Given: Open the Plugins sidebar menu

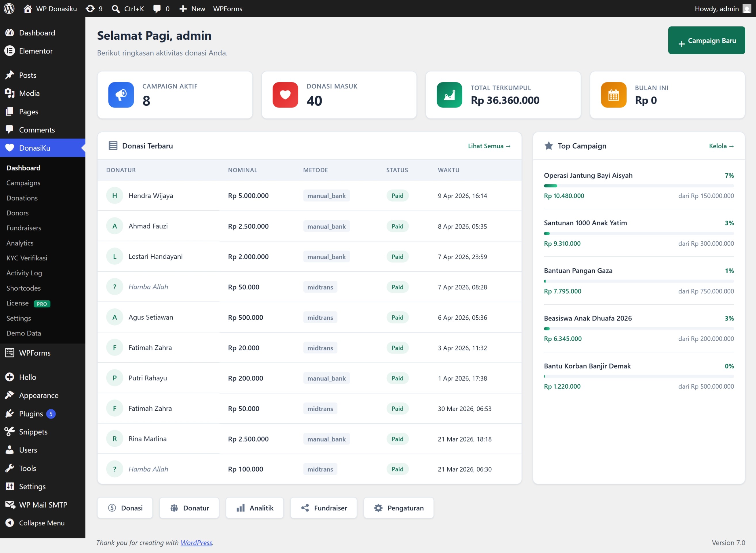Looking at the screenshot, I should [43, 414].
